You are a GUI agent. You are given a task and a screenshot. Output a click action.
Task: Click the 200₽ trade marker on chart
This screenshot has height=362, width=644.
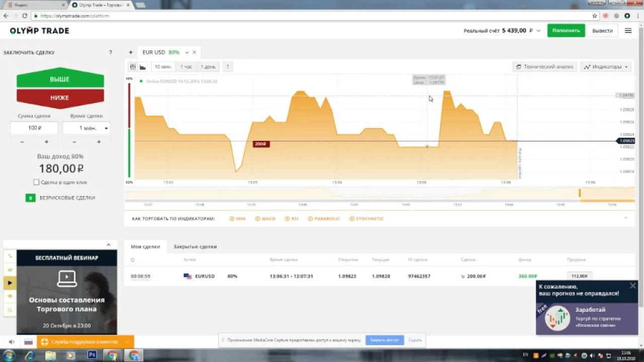click(262, 144)
